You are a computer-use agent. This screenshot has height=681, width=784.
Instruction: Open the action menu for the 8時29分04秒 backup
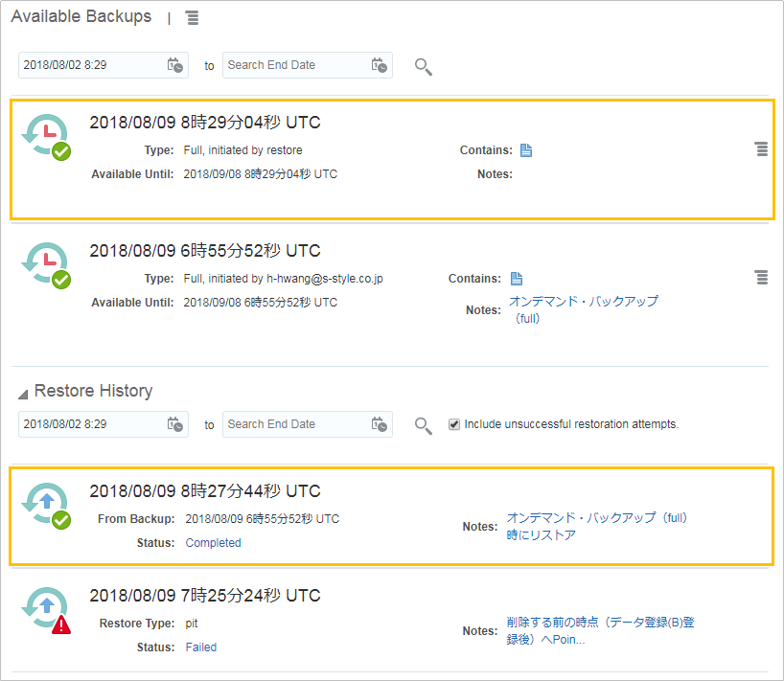tap(762, 148)
